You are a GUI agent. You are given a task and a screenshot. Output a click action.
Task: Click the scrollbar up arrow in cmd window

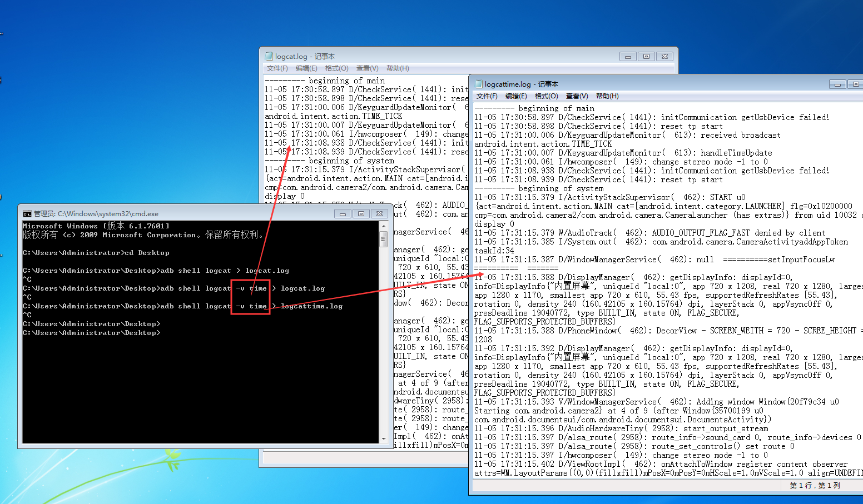click(384, 226)
